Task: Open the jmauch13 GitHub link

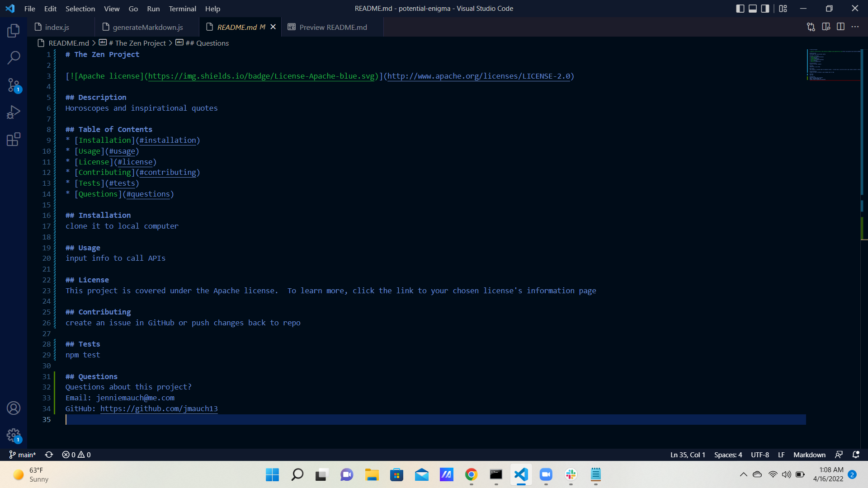Action: click(x=159, y=408)
